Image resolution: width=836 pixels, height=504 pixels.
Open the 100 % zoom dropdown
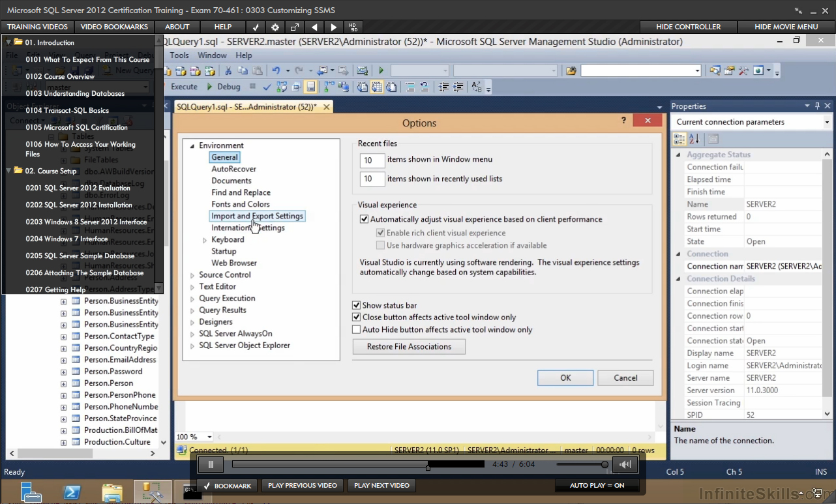209,437
